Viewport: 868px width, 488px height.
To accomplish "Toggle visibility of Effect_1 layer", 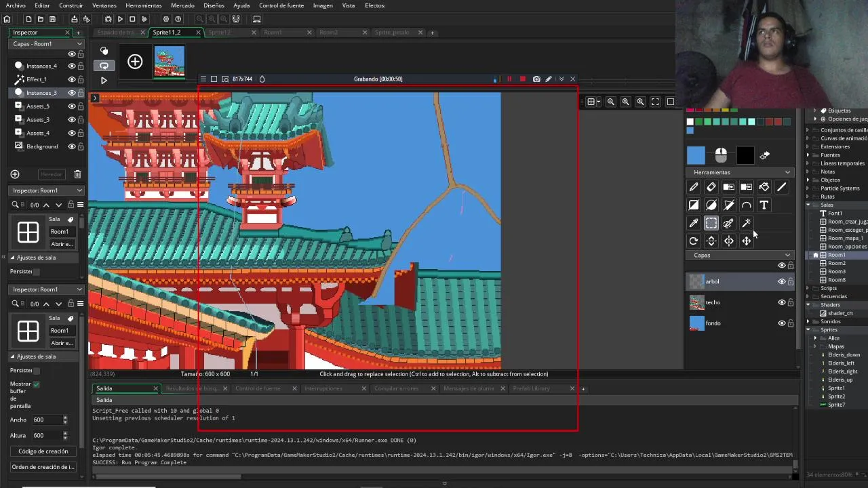I will click(x=71, y=79).
